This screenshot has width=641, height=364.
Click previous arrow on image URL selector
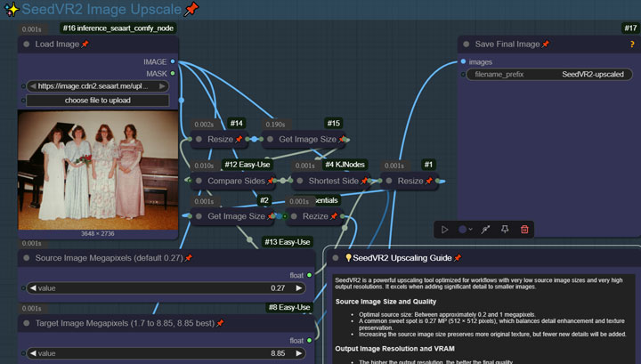click(x=33, y=86)
